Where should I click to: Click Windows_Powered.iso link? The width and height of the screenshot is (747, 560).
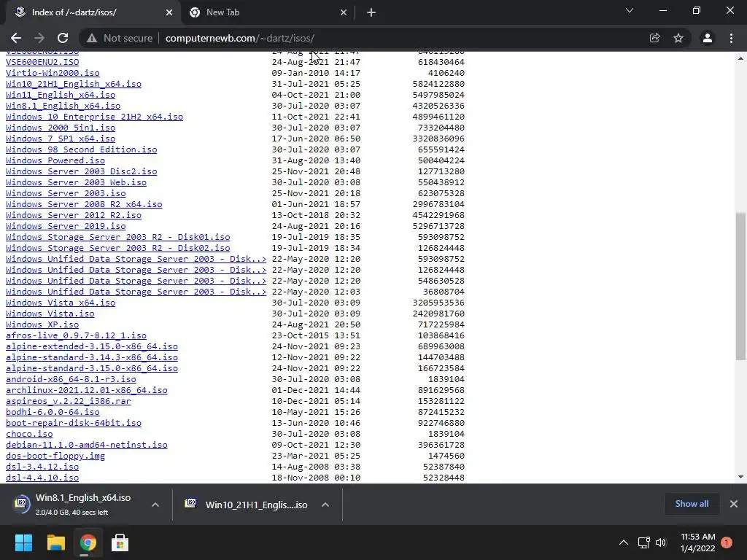[55, 160]
